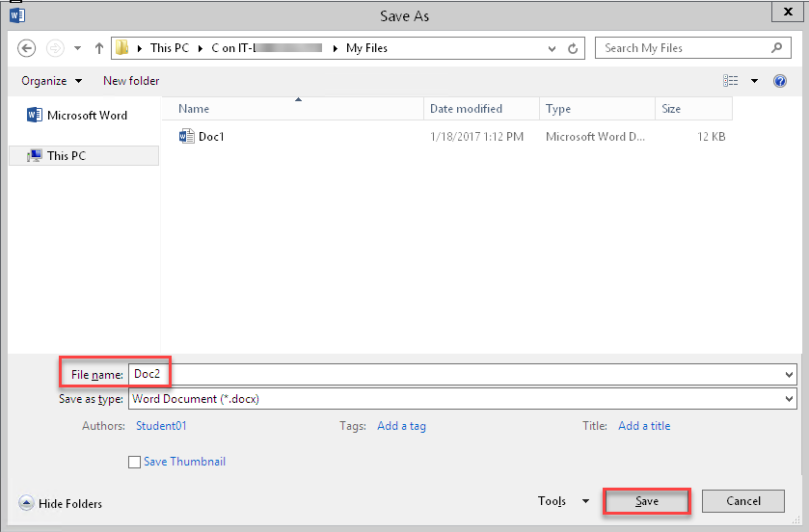Click the Save button
Image resolution: width=809 pixels, height=532 pixels.
point(646,501)
